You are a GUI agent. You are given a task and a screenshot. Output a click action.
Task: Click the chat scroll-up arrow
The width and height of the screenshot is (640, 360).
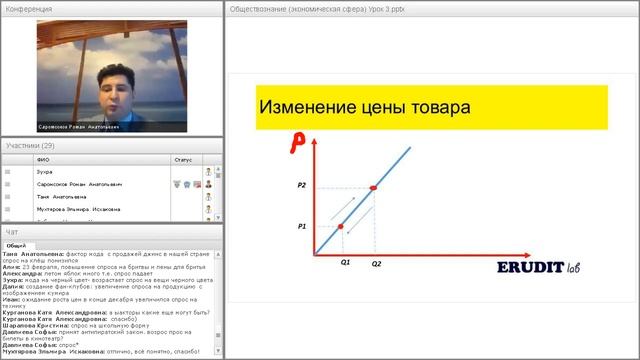[x=218, y=254]
